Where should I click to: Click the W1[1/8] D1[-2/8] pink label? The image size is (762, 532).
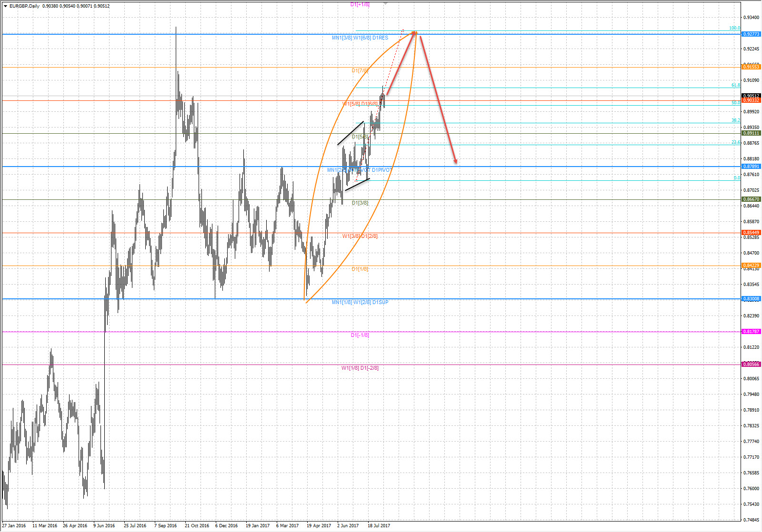[360, 368]
